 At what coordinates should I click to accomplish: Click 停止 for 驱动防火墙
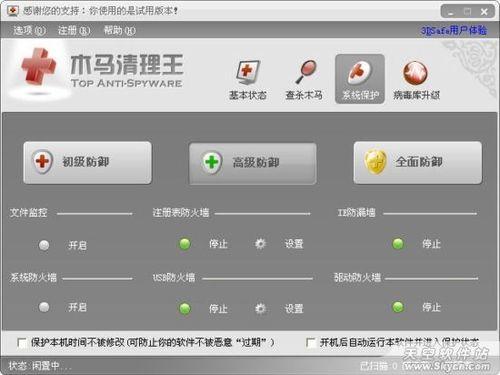click(431, 307)
